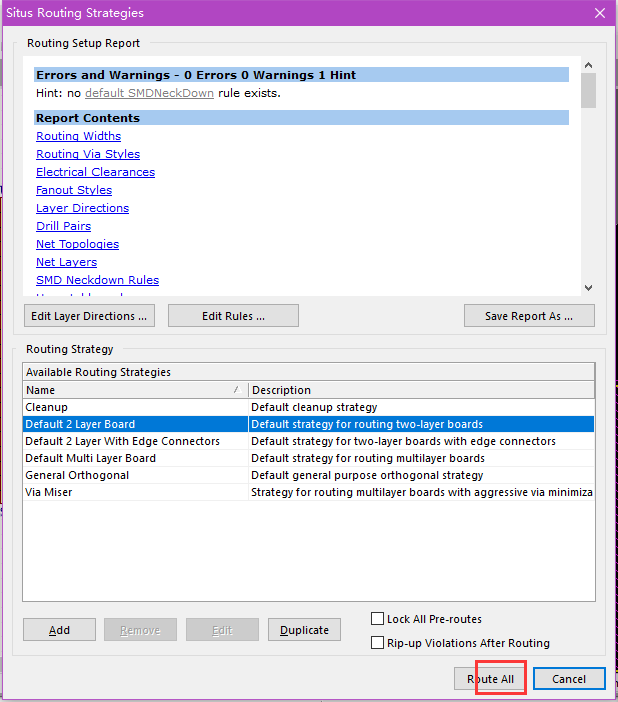
Task: Click the Duplicate strategy button
Action: pyautogui.click(x=305, y=630)
